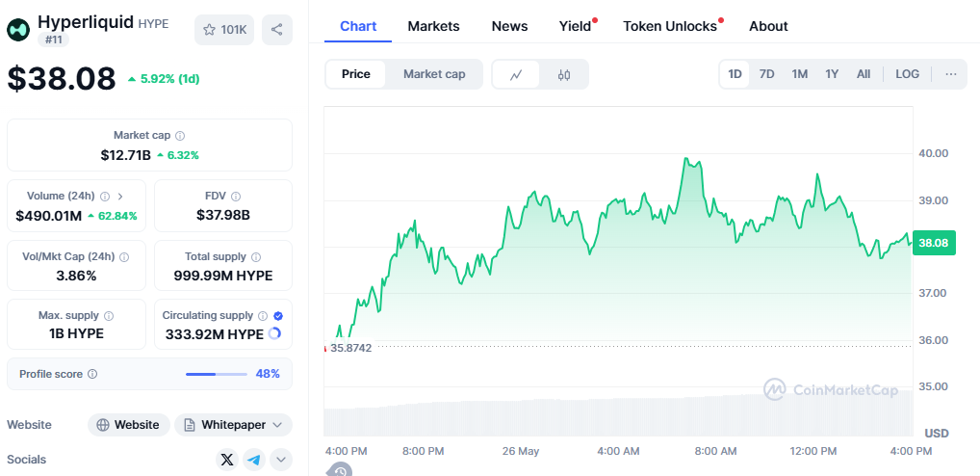Open the X (Twitter) social link
The width and height of the screenshot is (980, 476).
(227, 460)
